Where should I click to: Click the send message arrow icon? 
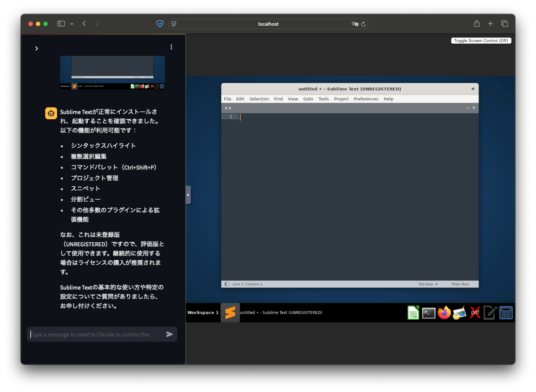(170, 334)
